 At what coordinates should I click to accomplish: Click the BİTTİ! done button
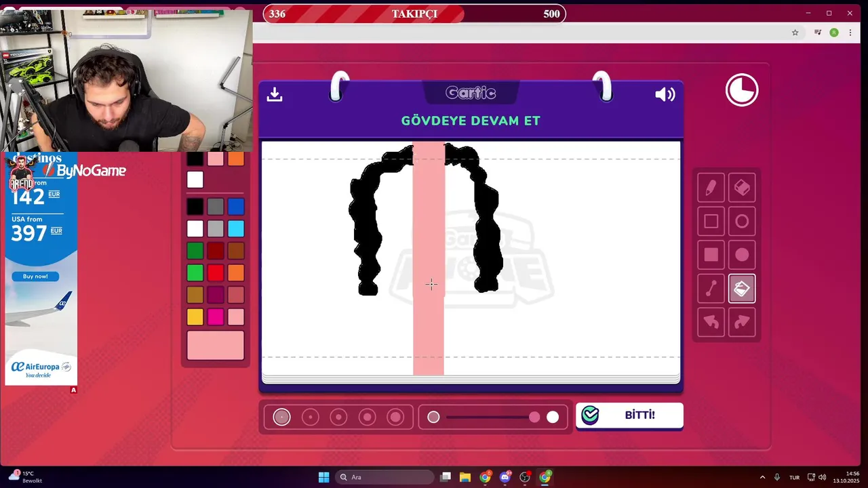pyautogui.click(x=629, y=415)
